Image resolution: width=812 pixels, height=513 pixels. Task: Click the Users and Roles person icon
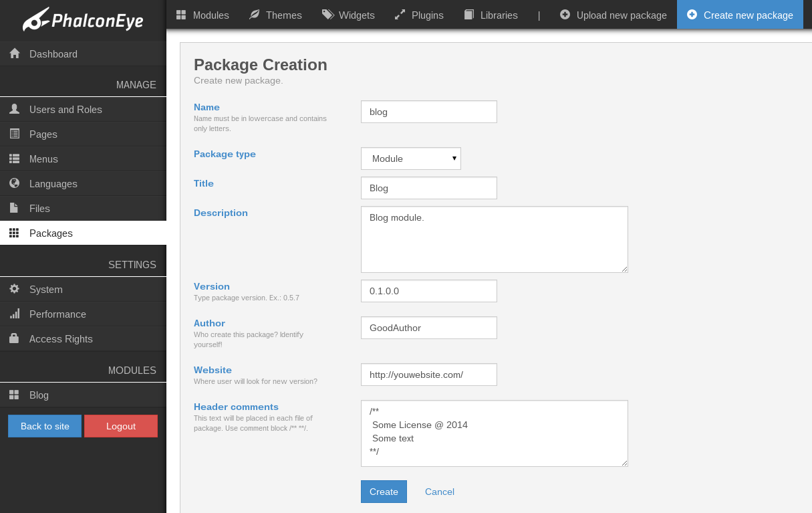pos(15,109)
